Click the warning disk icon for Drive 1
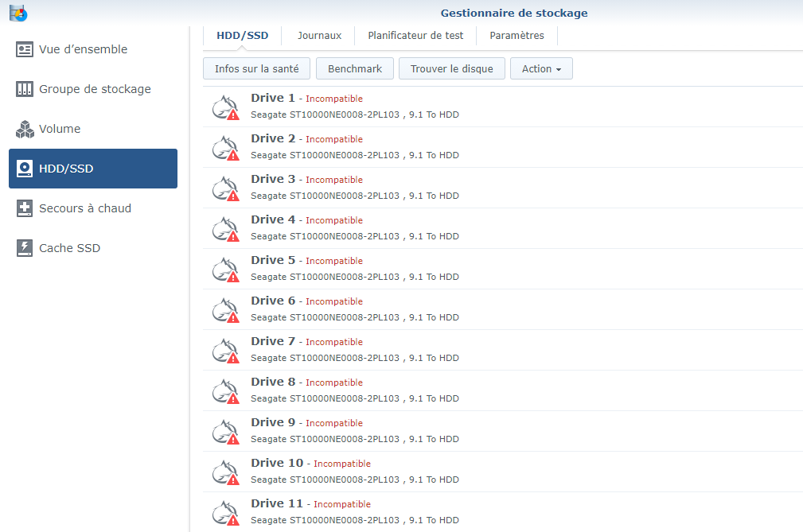803x532 pixels. tap(225, 107)
